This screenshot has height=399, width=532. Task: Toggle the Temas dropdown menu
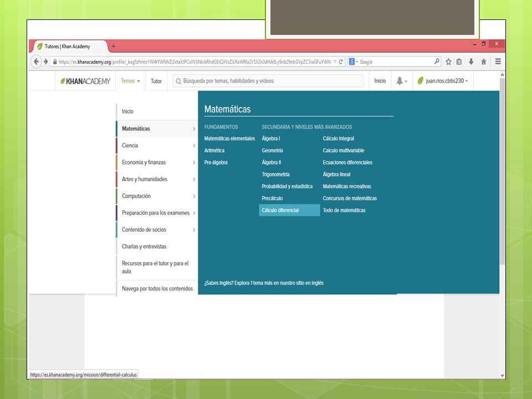tap(131, 81)
